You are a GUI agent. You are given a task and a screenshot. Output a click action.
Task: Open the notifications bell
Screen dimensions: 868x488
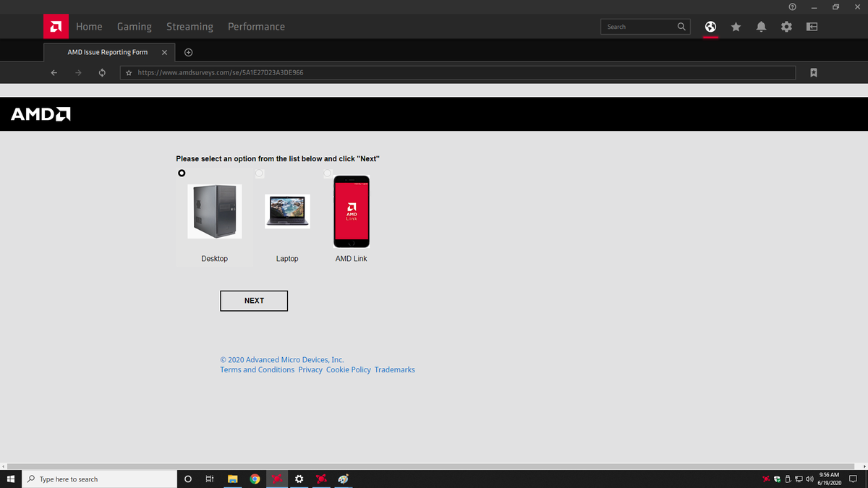[761, 26]
